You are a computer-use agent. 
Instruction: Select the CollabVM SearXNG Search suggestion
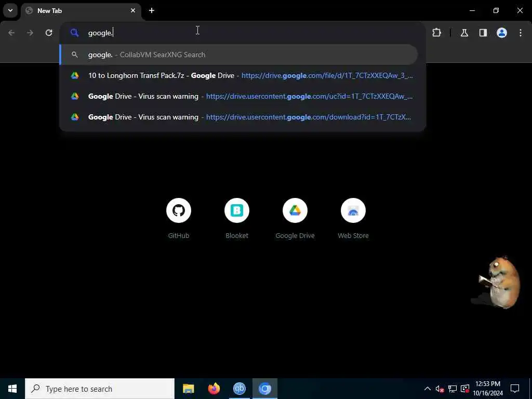[238, 55]
